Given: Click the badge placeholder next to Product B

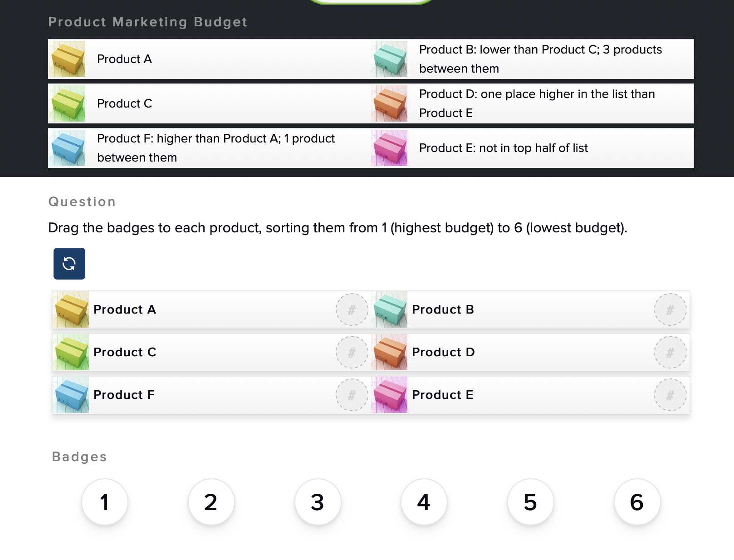Looking at the screenshot, I should [x=670, y=309].
